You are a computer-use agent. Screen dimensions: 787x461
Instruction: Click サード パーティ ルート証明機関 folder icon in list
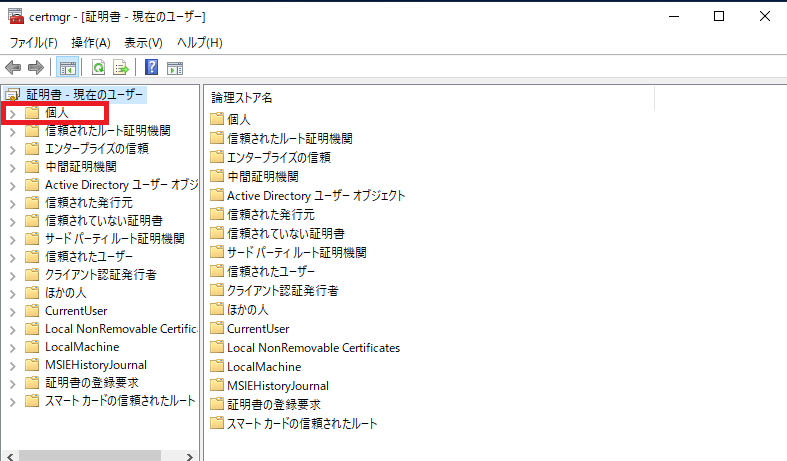click(x=217, y=252)
